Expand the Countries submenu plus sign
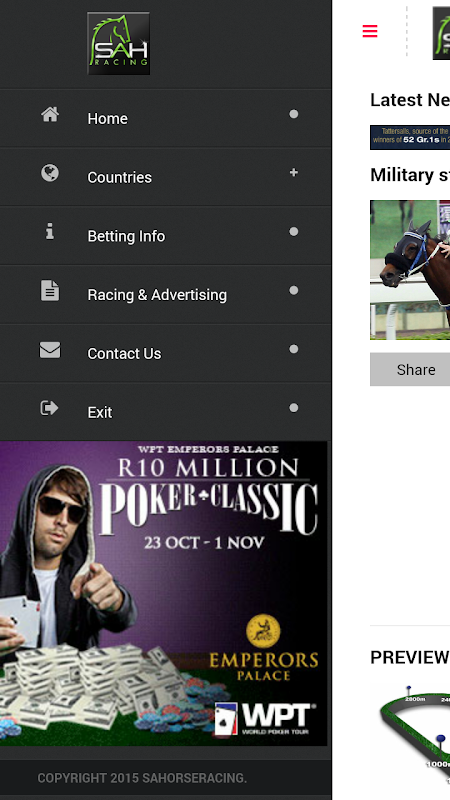The image size is (450, 800). pyautogui.click(x=293, y=172)
